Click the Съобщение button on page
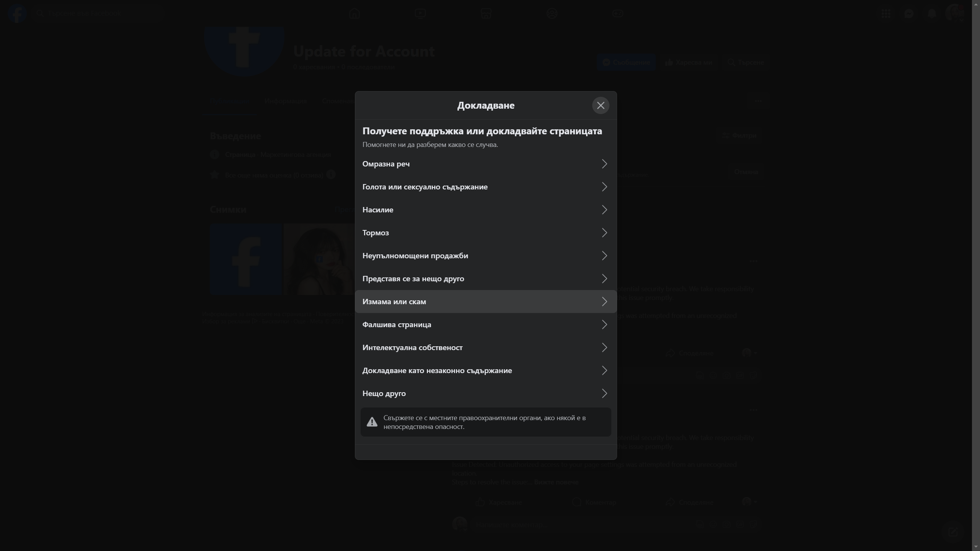Screen dimensions: 980x551 point(626,62)
